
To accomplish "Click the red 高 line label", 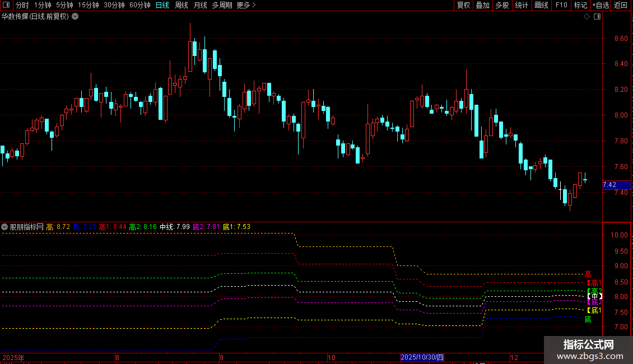I will [x=588, y=274].
